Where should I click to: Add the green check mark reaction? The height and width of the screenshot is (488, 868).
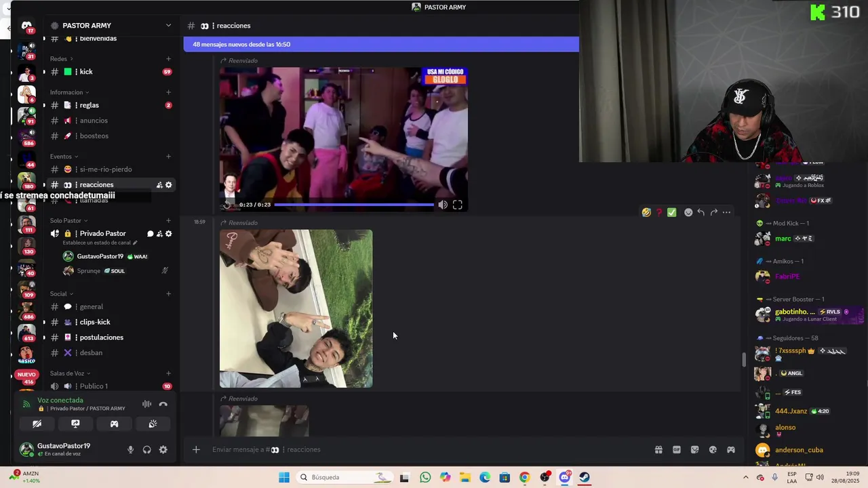click(671, 212)
